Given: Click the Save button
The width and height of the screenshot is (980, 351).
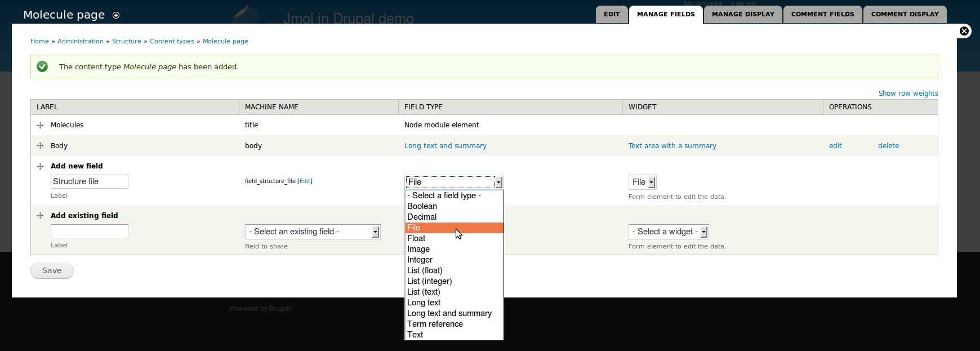Looking at the screenshot, I should pos(52,270).
